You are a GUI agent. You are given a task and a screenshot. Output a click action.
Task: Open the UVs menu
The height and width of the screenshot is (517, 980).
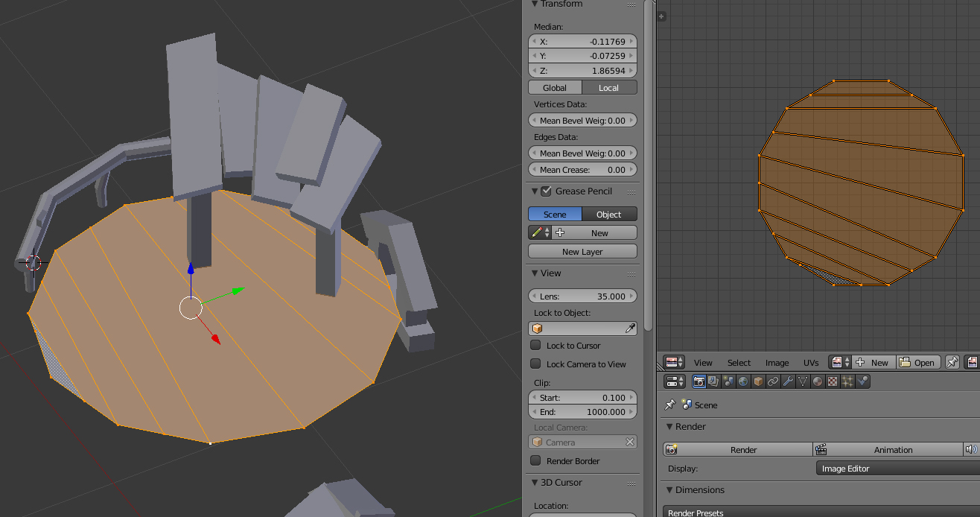[811, 363]
